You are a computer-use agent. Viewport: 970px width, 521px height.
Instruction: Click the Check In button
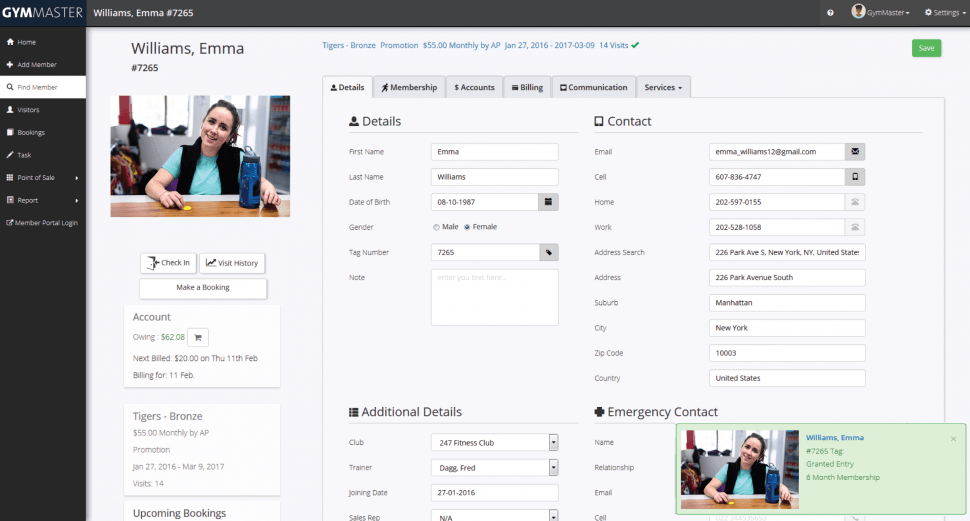click(168, 263)
